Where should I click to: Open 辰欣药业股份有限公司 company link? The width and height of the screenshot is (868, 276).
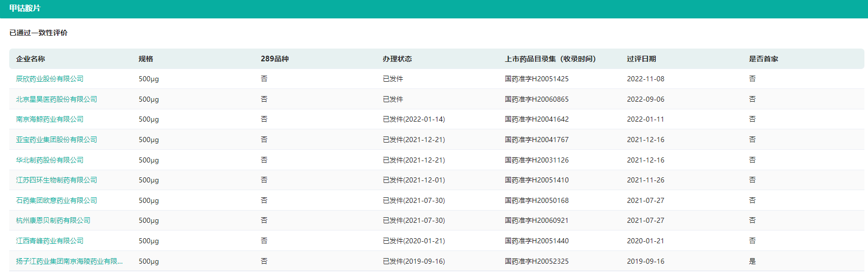click(x=50, y=79)
